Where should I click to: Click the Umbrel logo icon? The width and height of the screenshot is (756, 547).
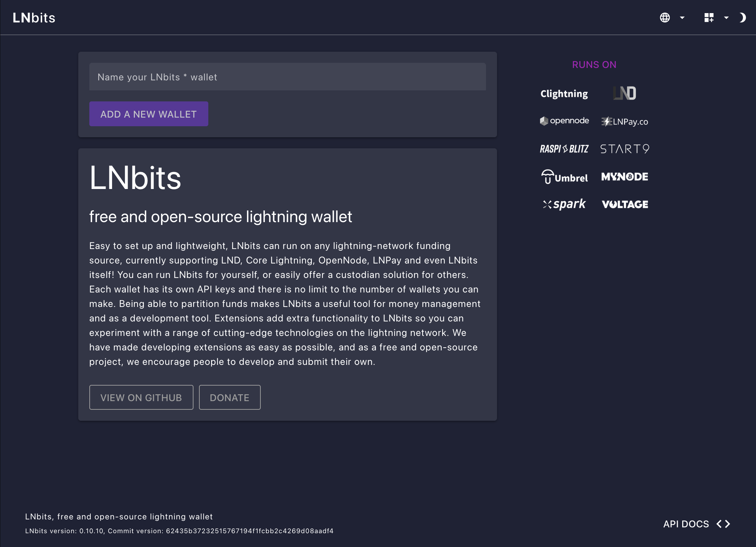tap(564, 177)
